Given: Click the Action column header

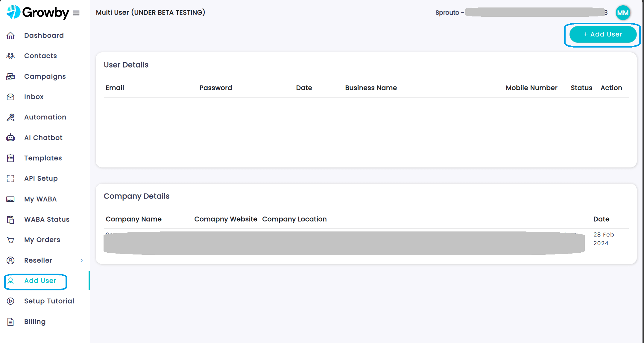Looking at the screenshot, I should [x=611, y=88].
